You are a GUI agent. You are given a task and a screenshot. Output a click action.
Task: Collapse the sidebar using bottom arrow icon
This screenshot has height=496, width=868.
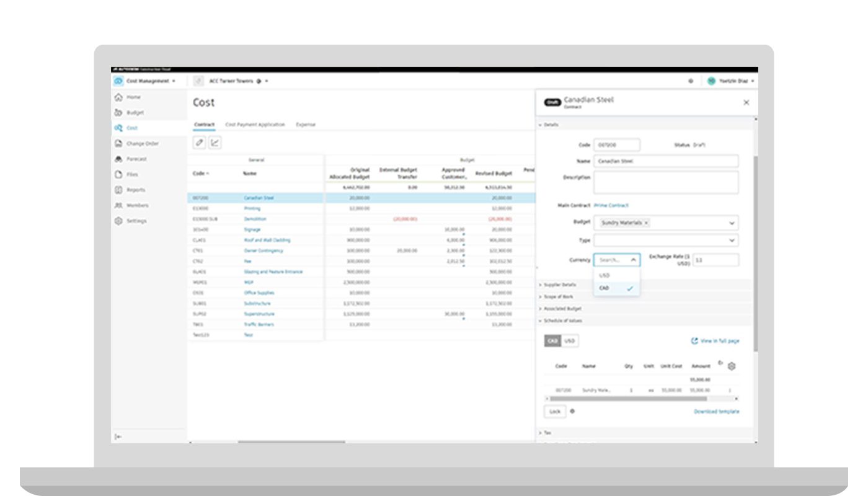[x=118, y=436]
